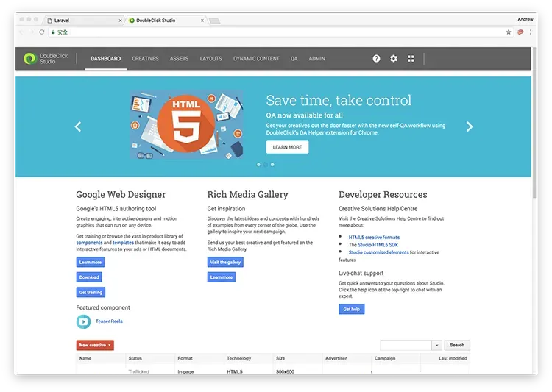Open the settings gear icon
This screenshot has width=552, height=392.
pyautogui.click(x=394, y=59)
